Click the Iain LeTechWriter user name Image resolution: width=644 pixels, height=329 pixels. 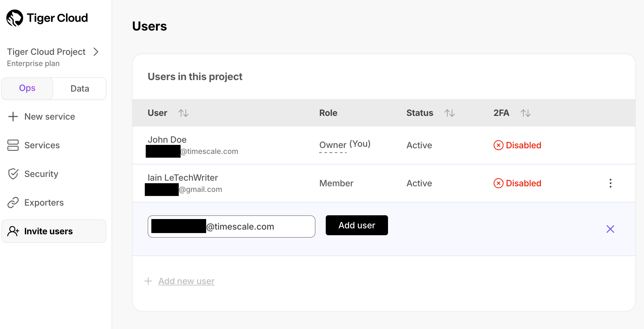(183, 178)
